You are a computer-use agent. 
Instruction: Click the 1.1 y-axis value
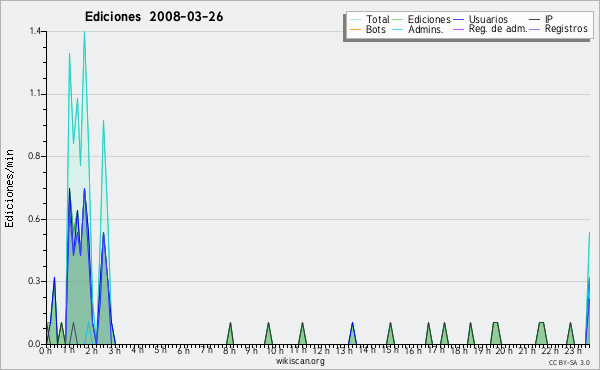35,94
